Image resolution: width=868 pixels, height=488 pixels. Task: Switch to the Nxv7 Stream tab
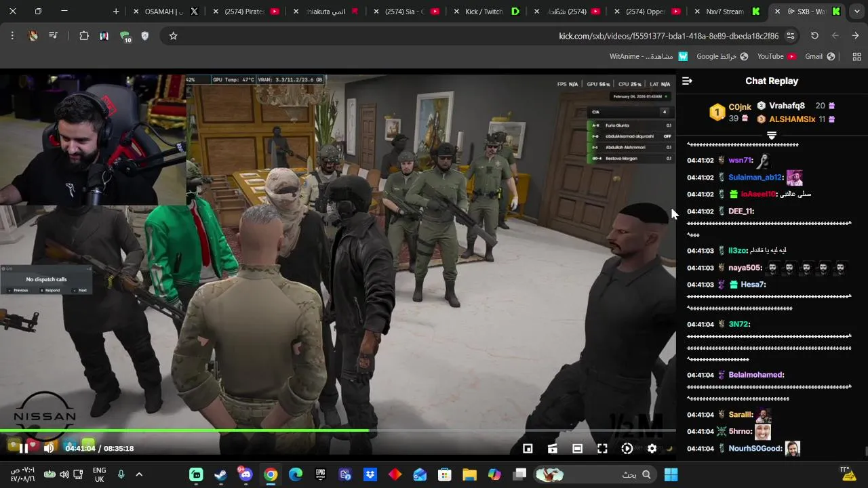click(x=728, y=12)
